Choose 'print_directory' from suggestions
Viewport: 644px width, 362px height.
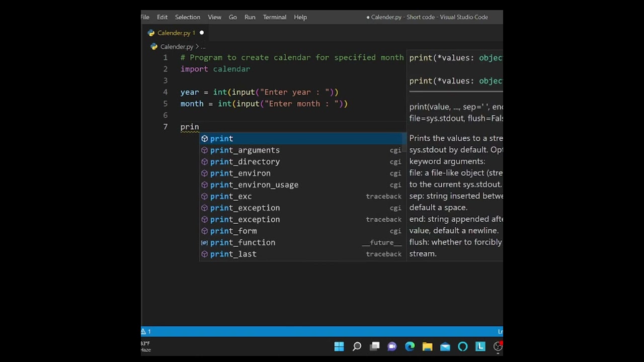(x=302, y=161)
